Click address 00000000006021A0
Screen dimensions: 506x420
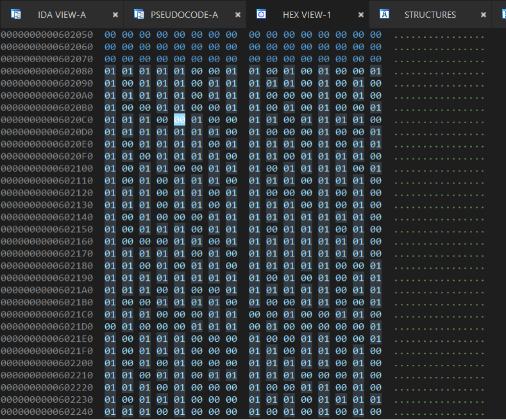47,290
